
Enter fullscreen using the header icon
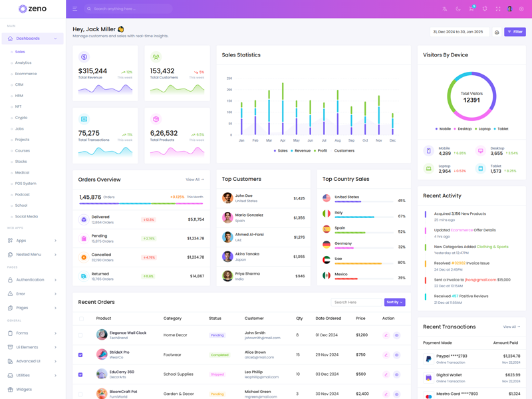pos(497,9)
